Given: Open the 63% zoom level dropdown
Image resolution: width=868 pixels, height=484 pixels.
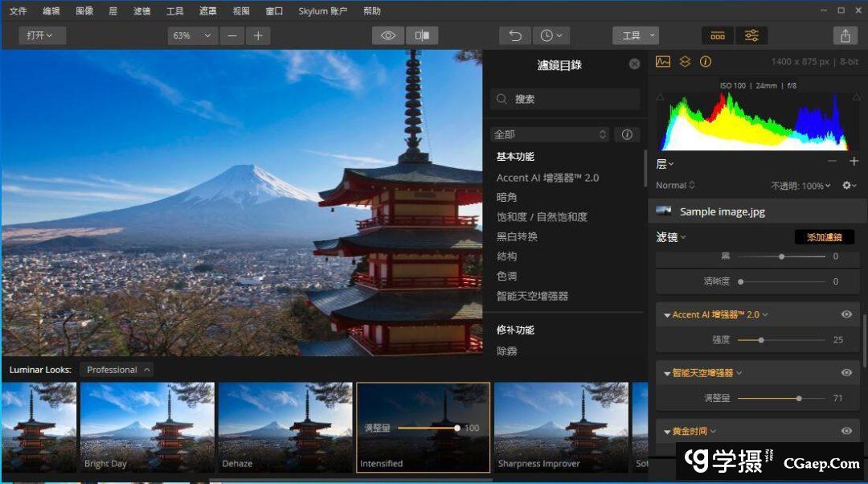Looking at the screenshot, I should pos(193,35).
